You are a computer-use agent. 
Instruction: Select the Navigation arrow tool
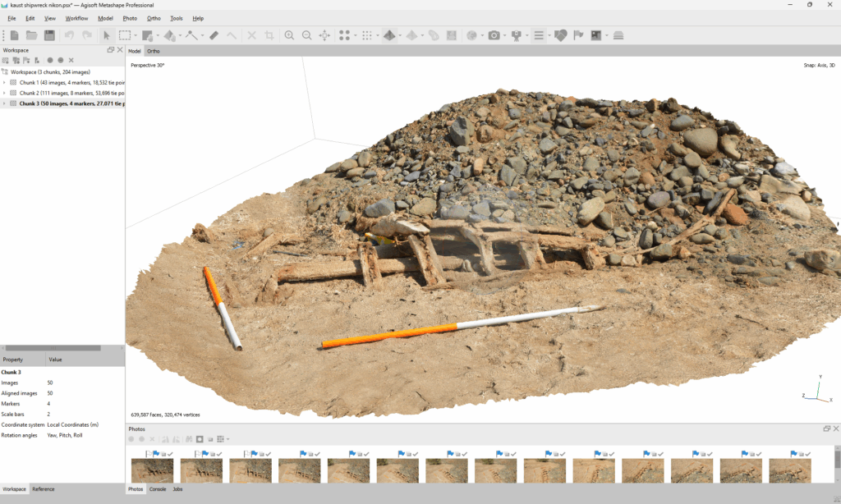[106, 35]
